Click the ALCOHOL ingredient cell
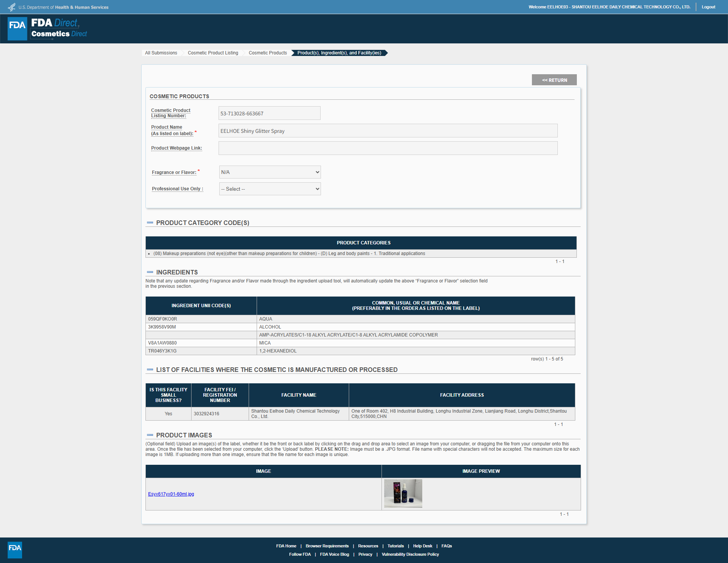728x563 pixels. 416,327
